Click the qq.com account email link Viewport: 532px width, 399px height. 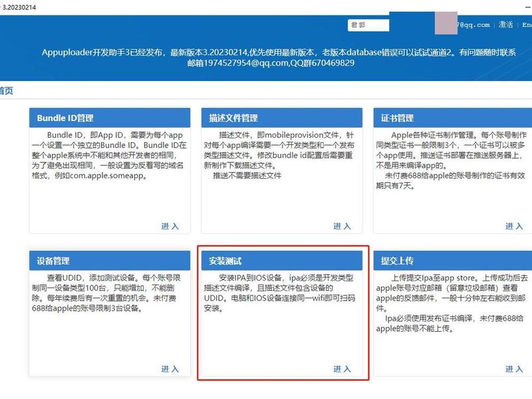pyautogui.click(x=473, y=25)
